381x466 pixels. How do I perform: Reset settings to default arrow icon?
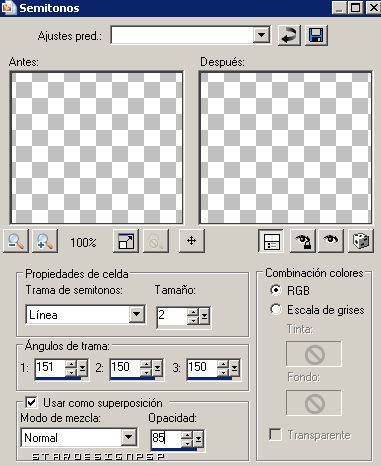tap(289, 35)
